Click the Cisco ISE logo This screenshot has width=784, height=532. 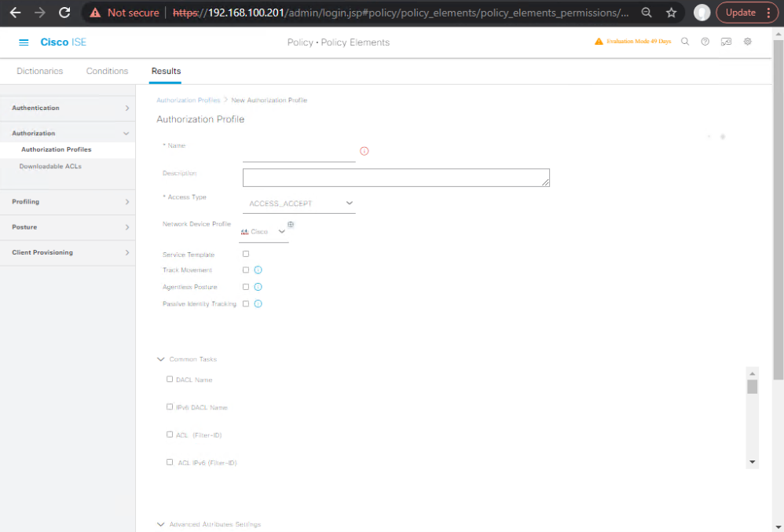pyautogui.click(x=64, y=42)
